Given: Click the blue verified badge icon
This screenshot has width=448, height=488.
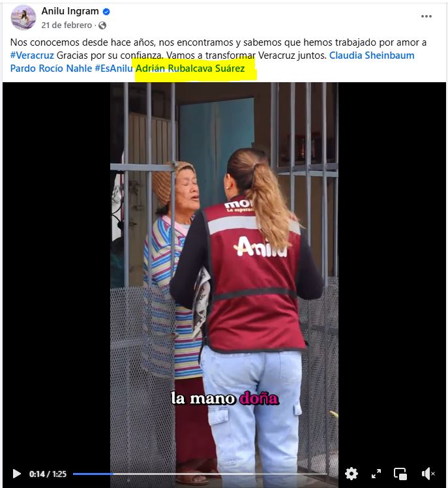Looking at the screenshot, I should coord(106,12).
